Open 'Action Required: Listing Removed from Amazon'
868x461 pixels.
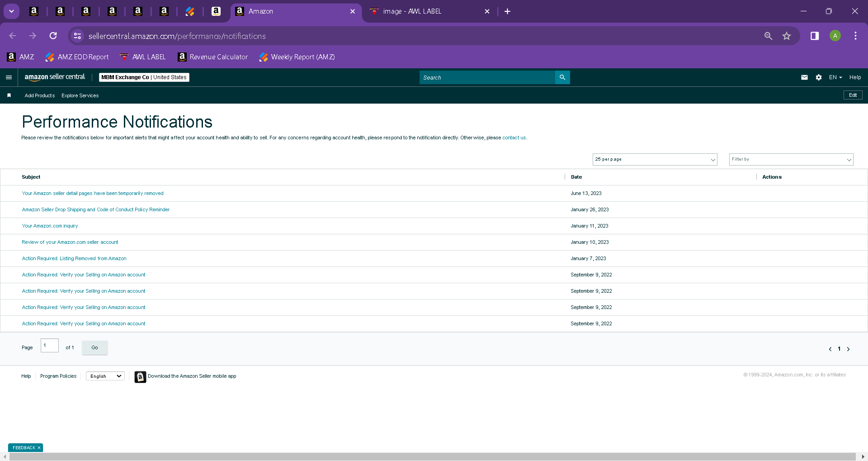coord(74,258)
